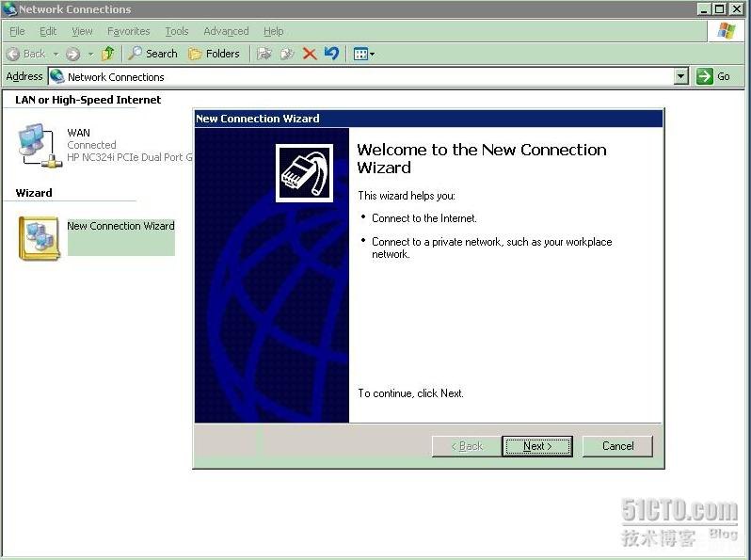751x560 pixels.
Task: Open the Views dropdown in toolbar
Action: [363, 54]
